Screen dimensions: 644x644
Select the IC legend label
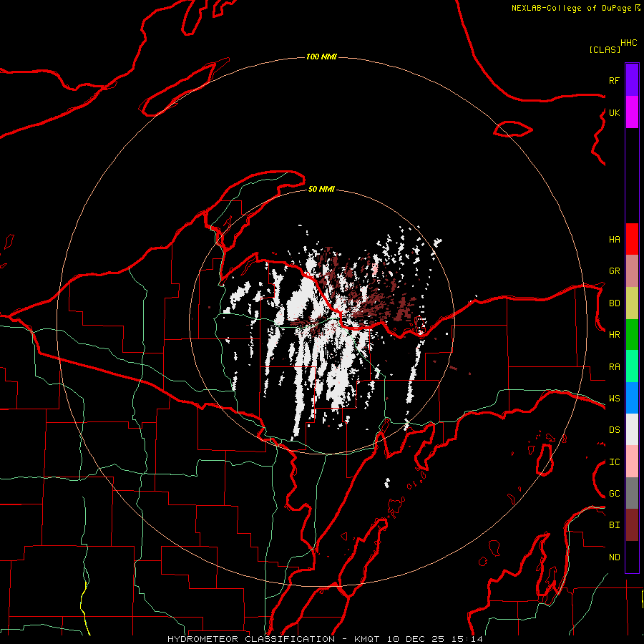pos(614,462)
